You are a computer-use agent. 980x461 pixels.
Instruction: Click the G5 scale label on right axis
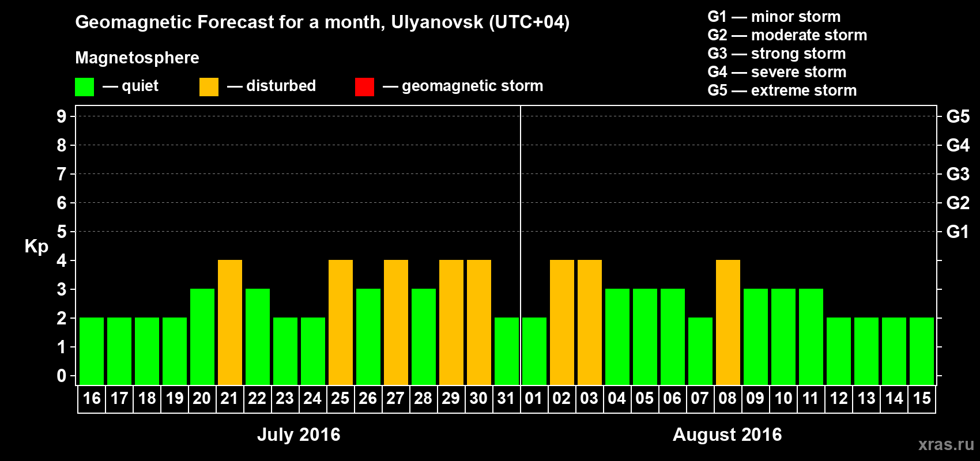[x=958, y=116]
